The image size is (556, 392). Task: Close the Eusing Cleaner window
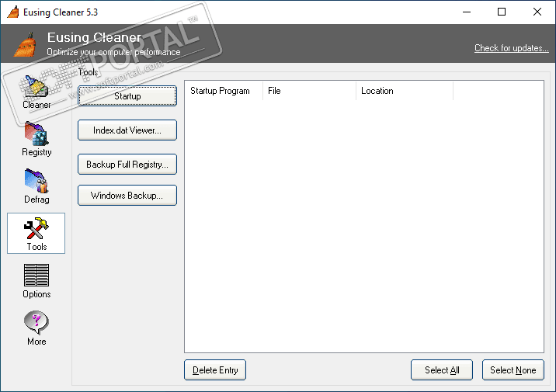pos(537,12)
